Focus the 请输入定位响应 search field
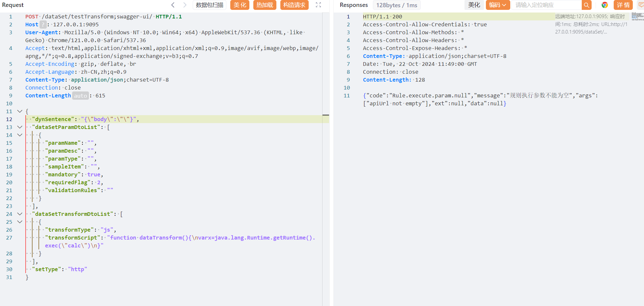The height and width of the screenshot is (306, 644). click(x=547, y=5)
